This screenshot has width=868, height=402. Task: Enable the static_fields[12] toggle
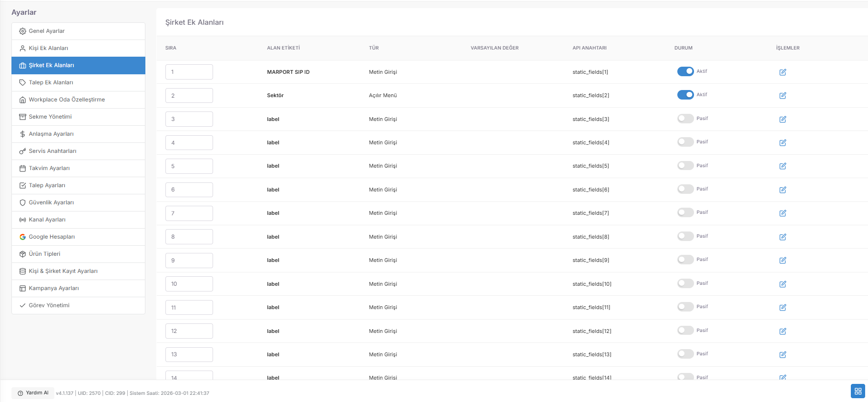685,330
